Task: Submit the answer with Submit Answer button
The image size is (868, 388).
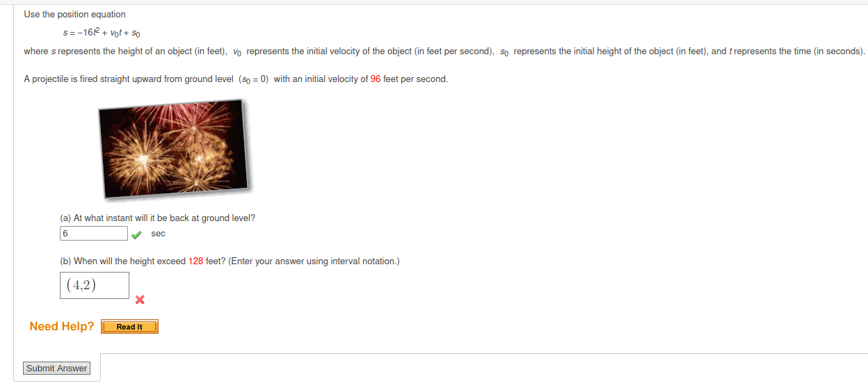Action: tap(57, 369)
